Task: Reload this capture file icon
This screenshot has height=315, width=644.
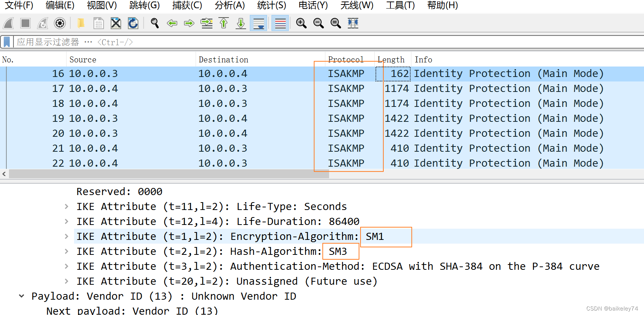Action: pyautogui.click(x=133, y=23)
